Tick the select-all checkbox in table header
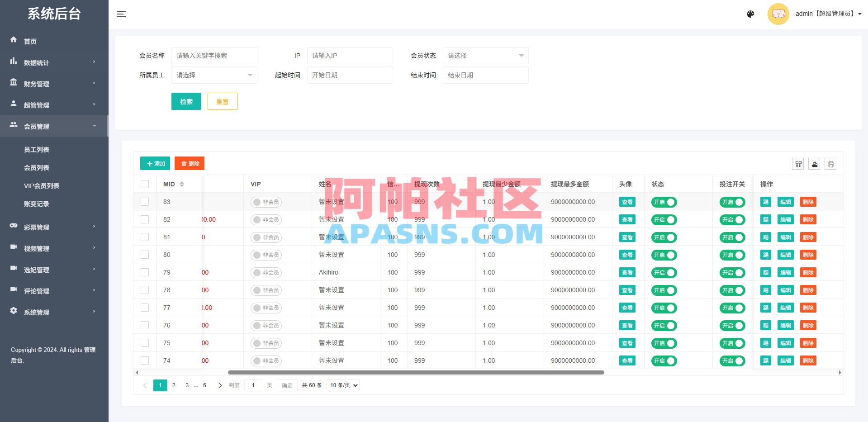Screen dimensions: 868x422 click(x=145, y=184)
